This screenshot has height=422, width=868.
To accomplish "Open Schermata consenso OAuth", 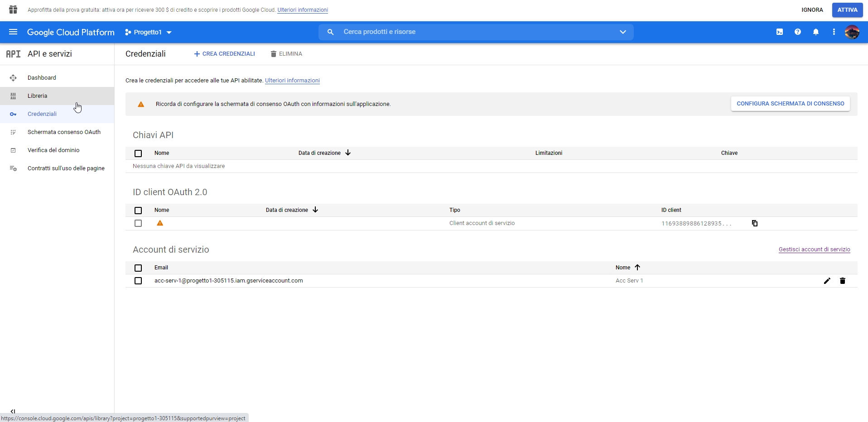I will (57, 132).
